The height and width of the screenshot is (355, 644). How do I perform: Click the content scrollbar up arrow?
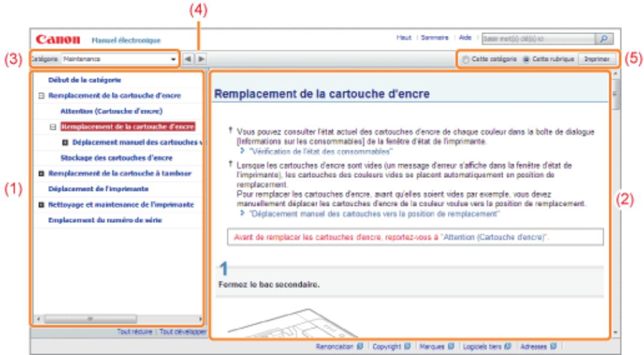click(x=615, y=74)
